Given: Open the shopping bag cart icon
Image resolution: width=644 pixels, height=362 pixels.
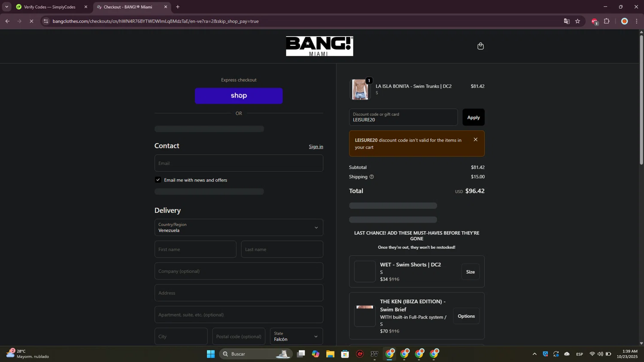Looking at the screenshot, I should click(x=480, y=46).
